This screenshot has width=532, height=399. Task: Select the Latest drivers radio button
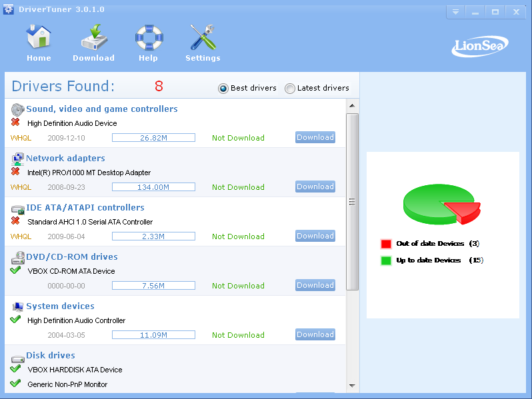tap(289, 89)
